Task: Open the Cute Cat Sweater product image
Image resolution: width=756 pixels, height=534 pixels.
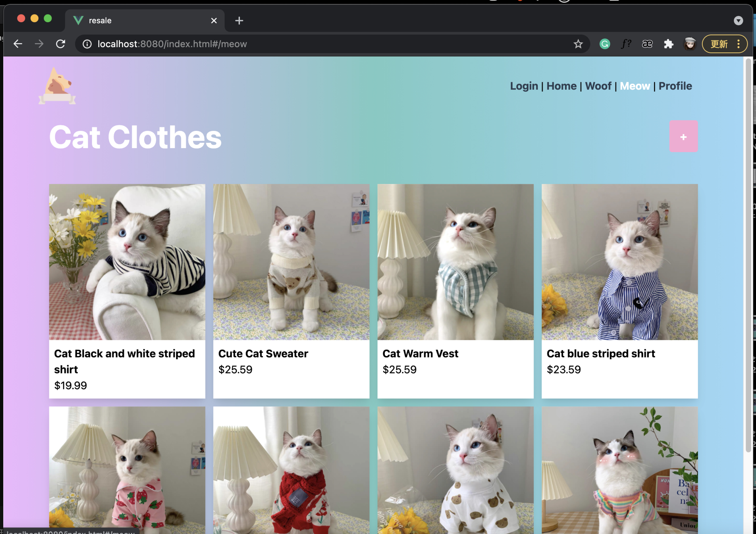Action: tap(291, 262)
